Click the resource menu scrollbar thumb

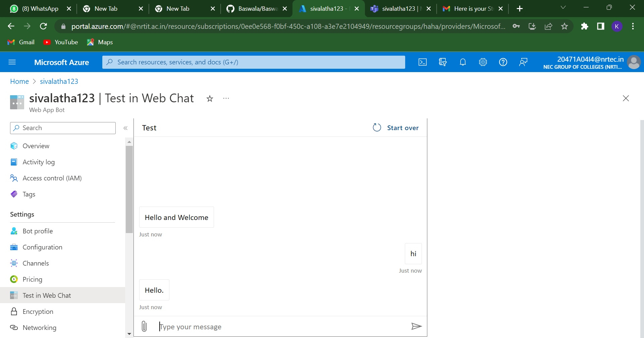129,189
